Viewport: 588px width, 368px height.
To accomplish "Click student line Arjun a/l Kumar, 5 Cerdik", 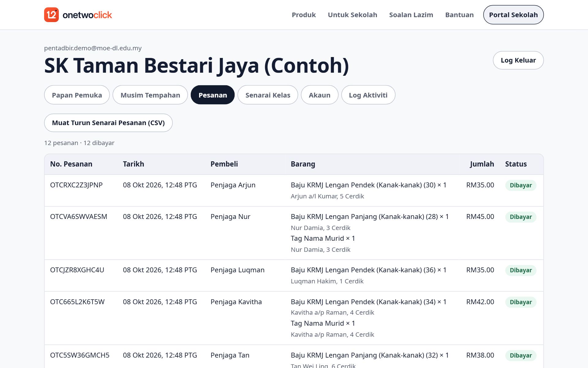I will (x=327, y=196).
